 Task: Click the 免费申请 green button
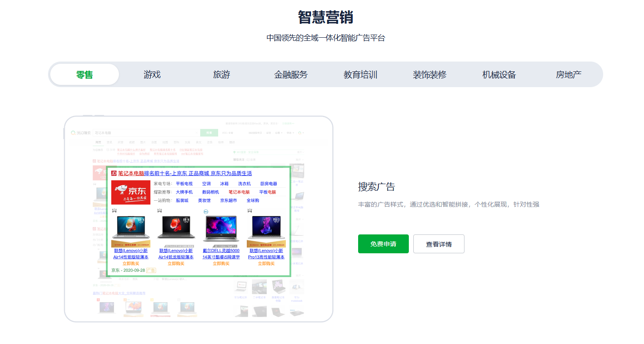click(x=383, y=244)
